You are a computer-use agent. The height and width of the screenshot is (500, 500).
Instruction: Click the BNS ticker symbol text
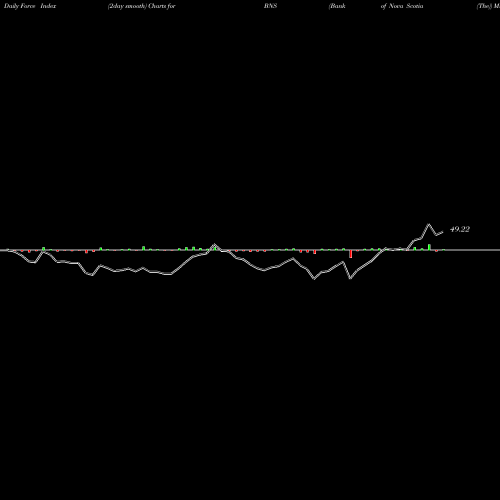(270, 6)
